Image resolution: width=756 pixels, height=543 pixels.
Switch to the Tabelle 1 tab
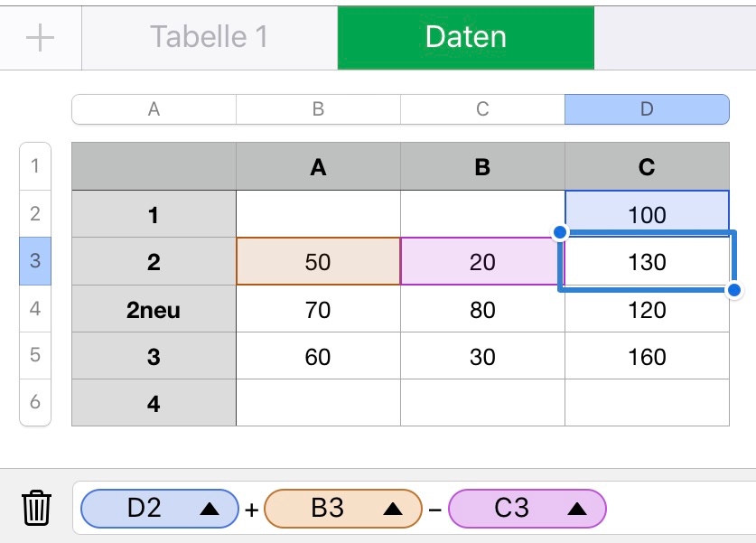[209, 37]
